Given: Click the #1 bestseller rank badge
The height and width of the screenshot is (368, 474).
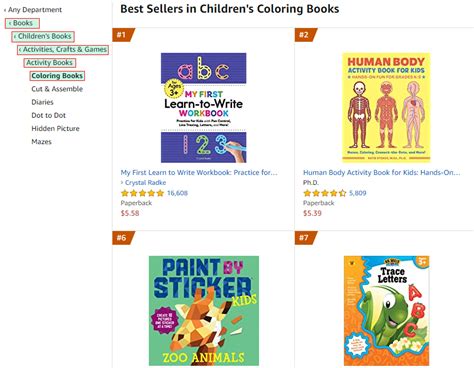Looking at the screenshot, I should click(123, 35).
